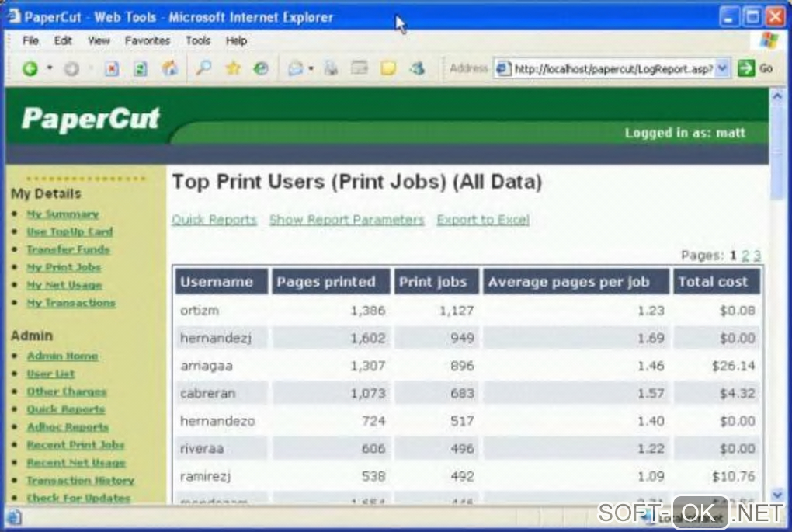
Task: Click Show Report Parameters link
Action: click(x=346, y=220)
